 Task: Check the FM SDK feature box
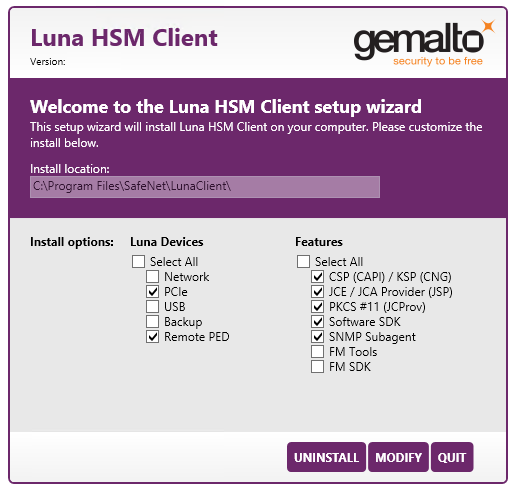[318, 367]
